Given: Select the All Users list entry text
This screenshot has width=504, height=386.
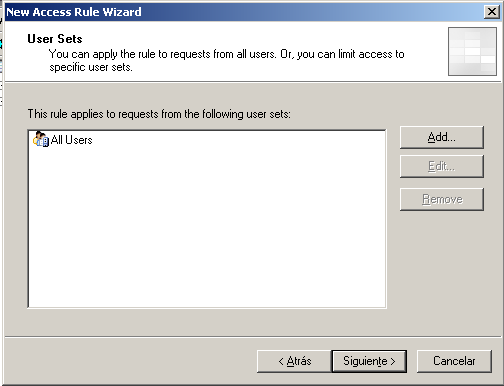Looking at the screenshot, I should [71, 140].
